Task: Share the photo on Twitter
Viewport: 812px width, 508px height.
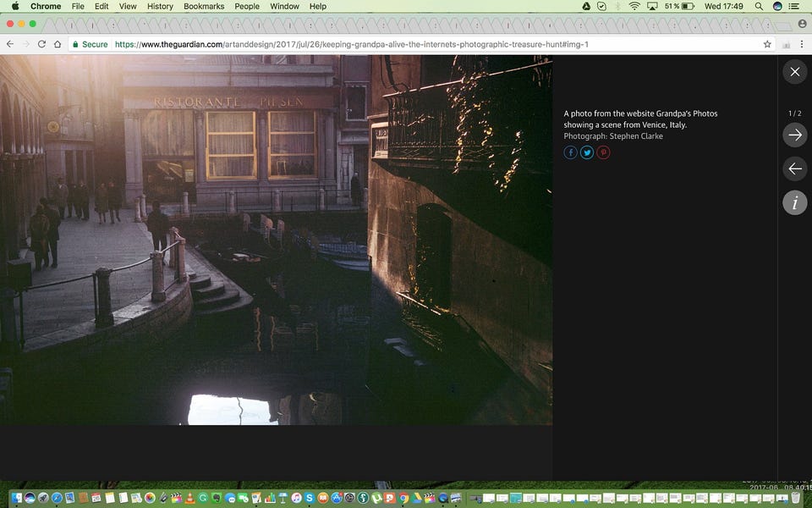Action: [587, 152]
